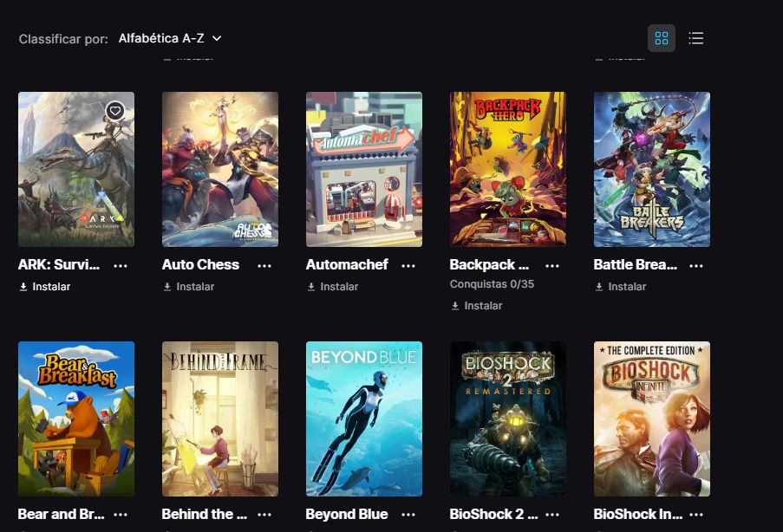Install Backpack Hero
This screenshot has width=783, height=532.
tap(477, 306)
